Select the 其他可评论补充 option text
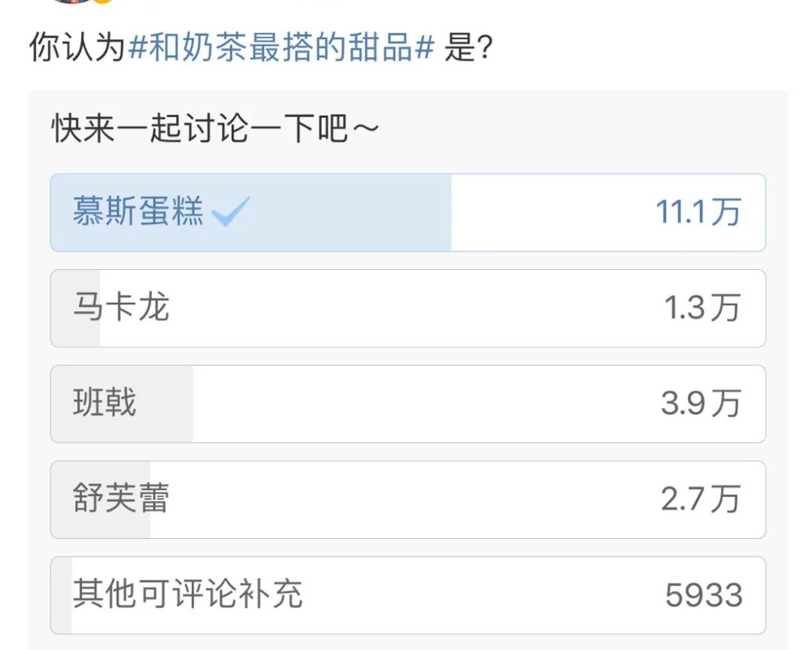This screenshot has width=812, height=650. [x=187, y=594]
